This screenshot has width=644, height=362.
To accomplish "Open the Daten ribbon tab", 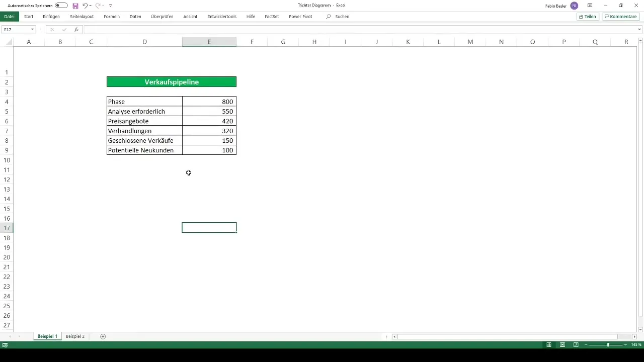I will 135,17.
